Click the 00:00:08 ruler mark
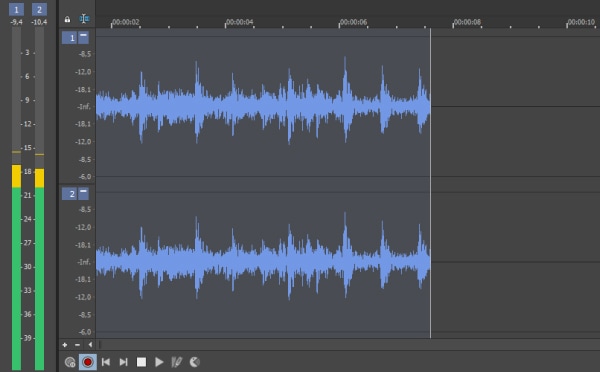Screen dimensions: 600x372 click(x=467, y=22)
